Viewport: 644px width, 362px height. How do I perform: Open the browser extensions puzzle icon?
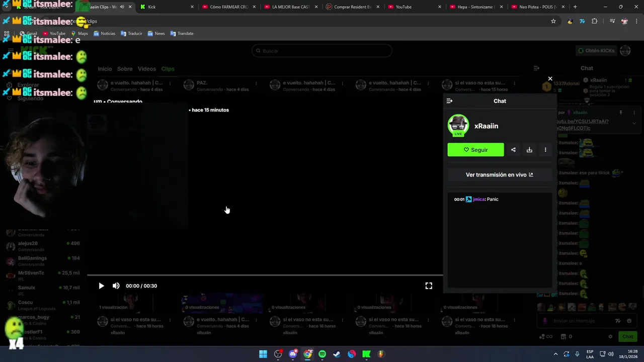[595, 21]
